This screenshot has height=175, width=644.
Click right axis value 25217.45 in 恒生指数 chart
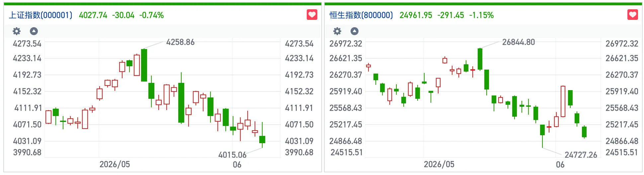622,125
